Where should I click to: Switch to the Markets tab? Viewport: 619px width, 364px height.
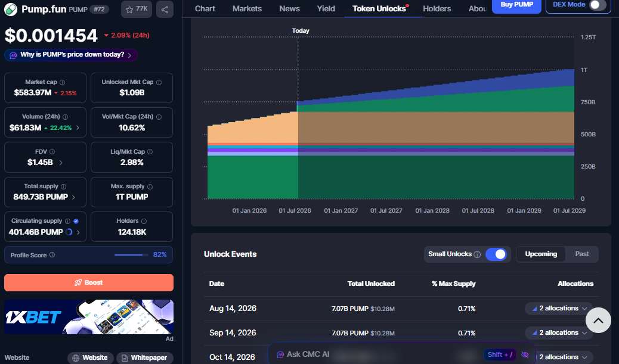click(247, 9)
